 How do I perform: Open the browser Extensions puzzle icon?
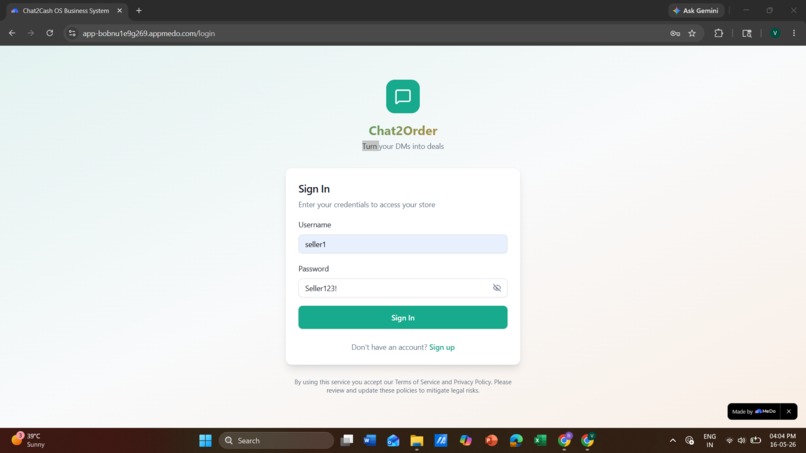tap(719, 33)
